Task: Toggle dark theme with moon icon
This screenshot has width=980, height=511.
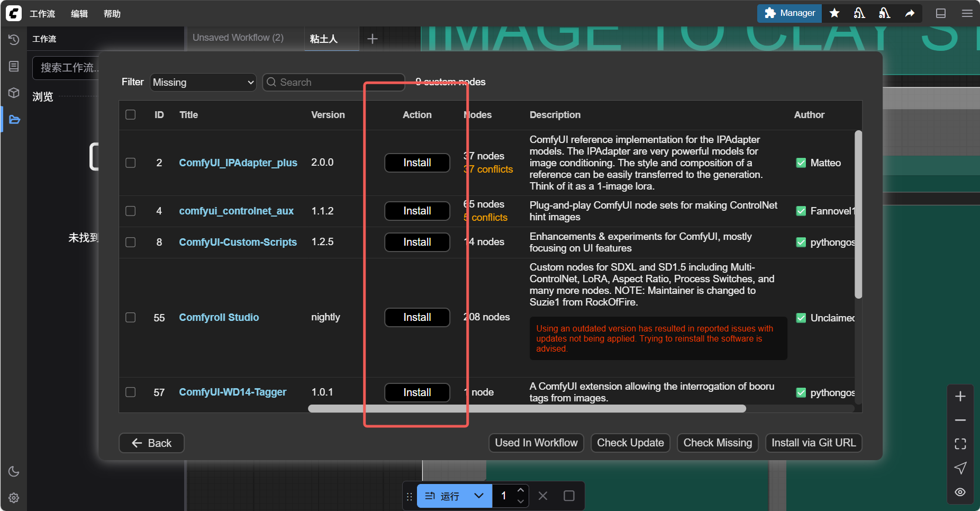Action: click(14, 471)
